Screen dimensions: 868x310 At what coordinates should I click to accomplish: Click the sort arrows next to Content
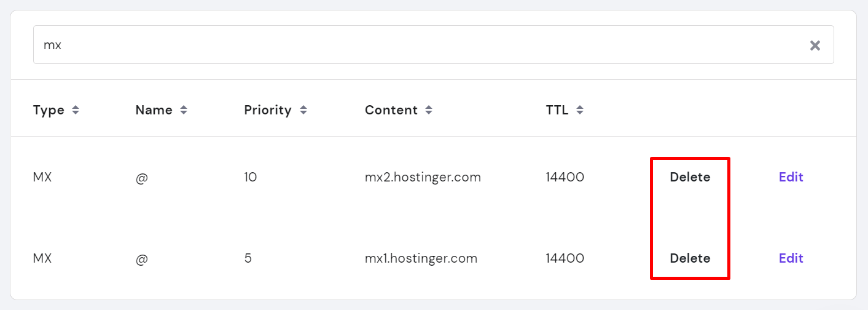point(429,110)
